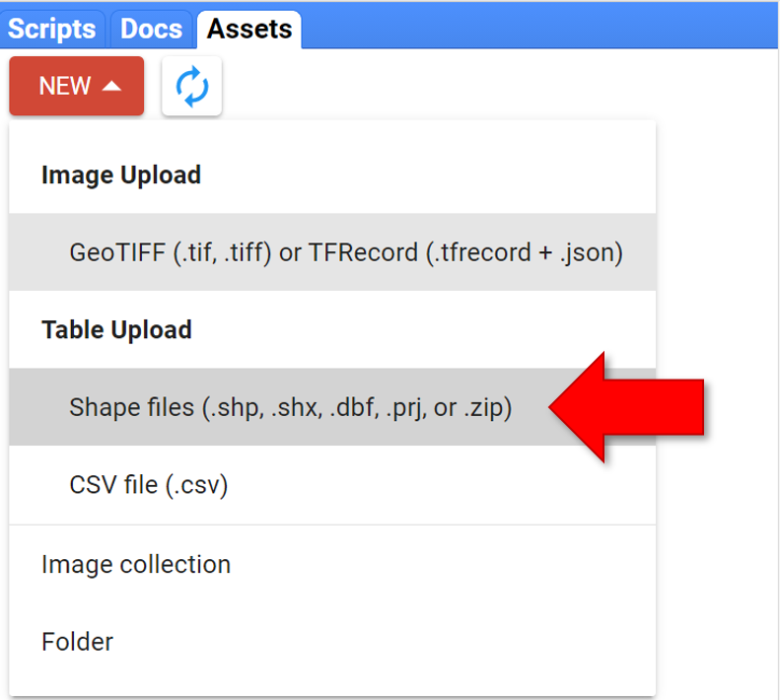Refresh the assets list
The height and width of the screenshot is (700, 780).
point(191,87)
